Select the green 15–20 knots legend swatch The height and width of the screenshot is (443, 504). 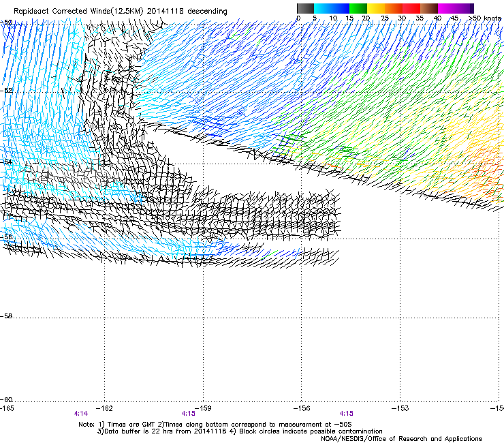[358, 8]
